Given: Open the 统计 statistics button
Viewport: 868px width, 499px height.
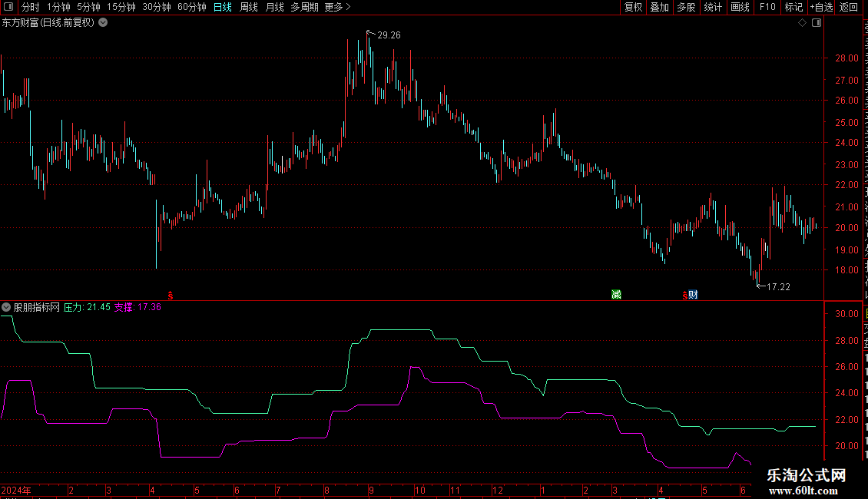Looking at the screenshot, I should pyautogui.click(x=713, y=7).
